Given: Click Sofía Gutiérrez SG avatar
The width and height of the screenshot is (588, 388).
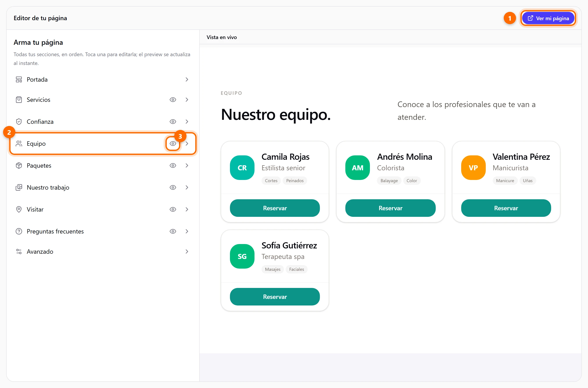Looking at the screenshot, I should point(242,256).
